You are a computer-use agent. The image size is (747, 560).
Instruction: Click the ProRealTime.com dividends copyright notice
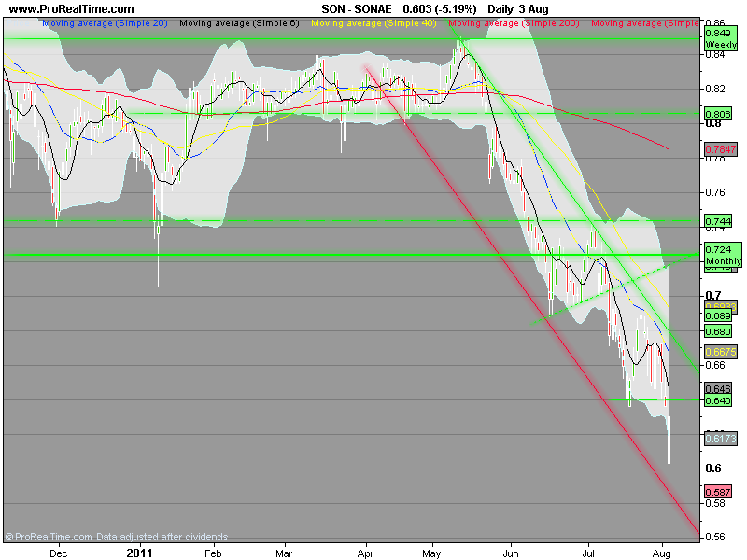point(117,537)
